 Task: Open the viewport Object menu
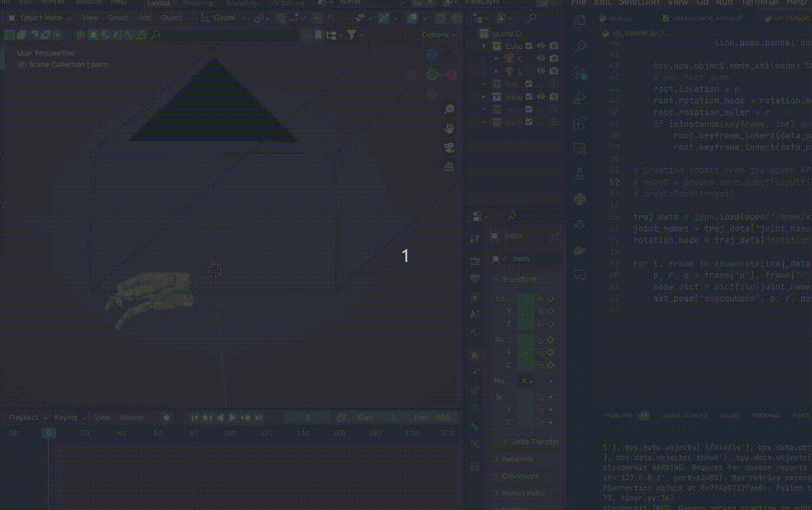pos(171,18)
